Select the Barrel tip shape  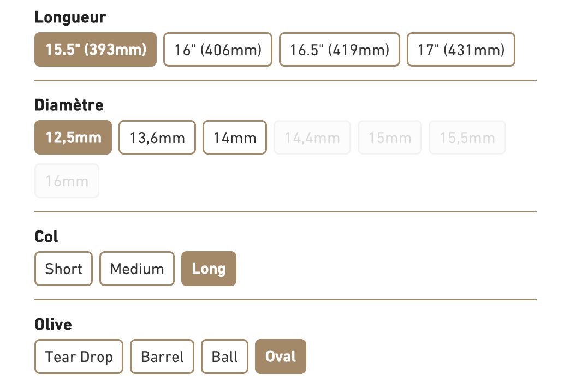(x=162, y=357)
